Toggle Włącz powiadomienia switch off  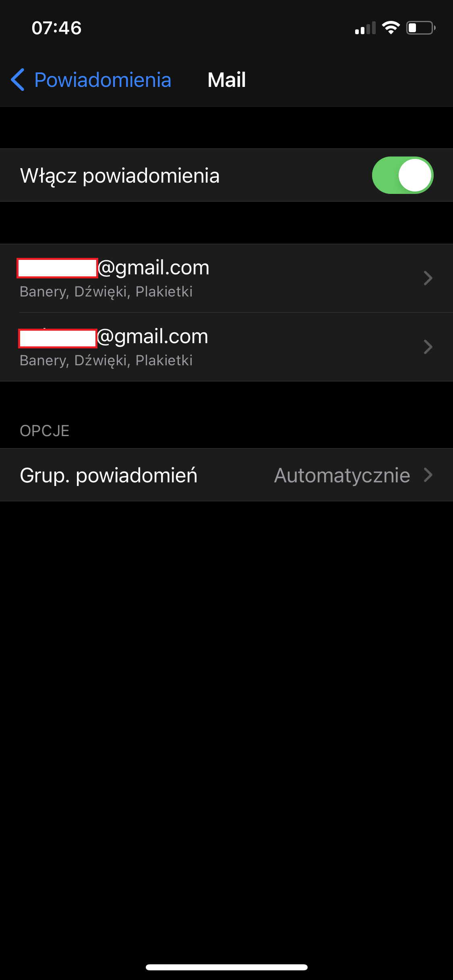(403, 175)
